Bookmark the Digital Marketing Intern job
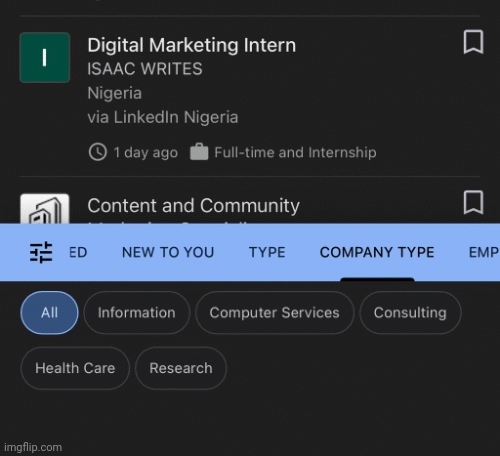Image resolution: width=500 pixels, height=456 pixels. 473,42
